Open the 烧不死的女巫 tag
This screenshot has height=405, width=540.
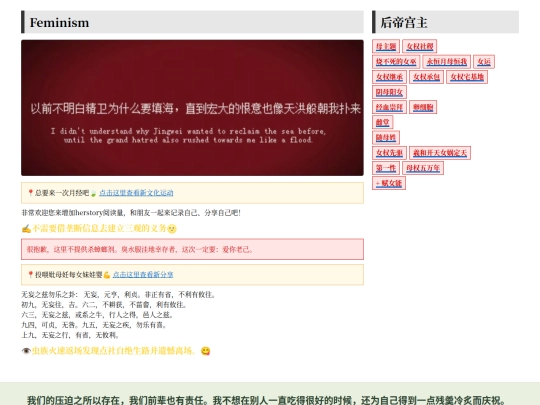click(x=396, y=62)
